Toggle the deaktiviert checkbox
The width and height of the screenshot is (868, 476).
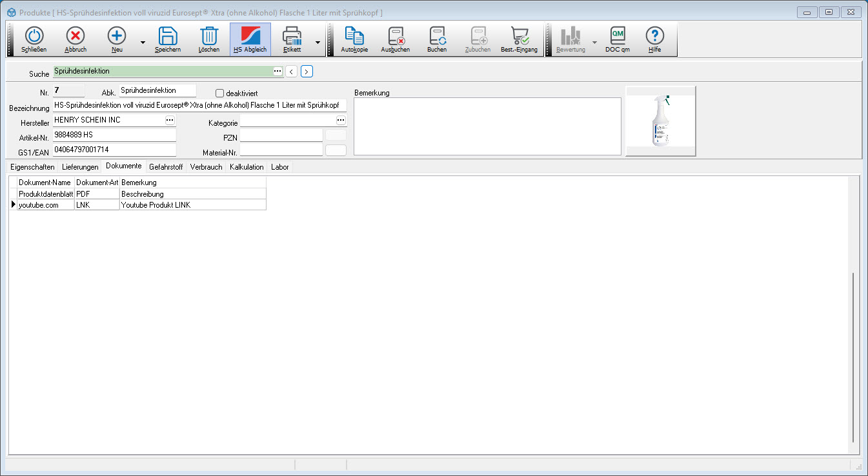[x=219, y=94]
